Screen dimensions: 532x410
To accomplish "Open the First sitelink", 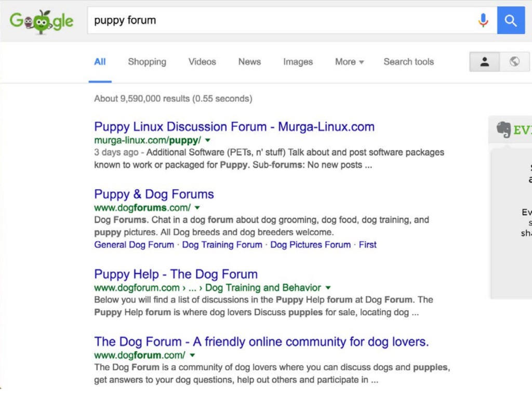I will 368,245.
